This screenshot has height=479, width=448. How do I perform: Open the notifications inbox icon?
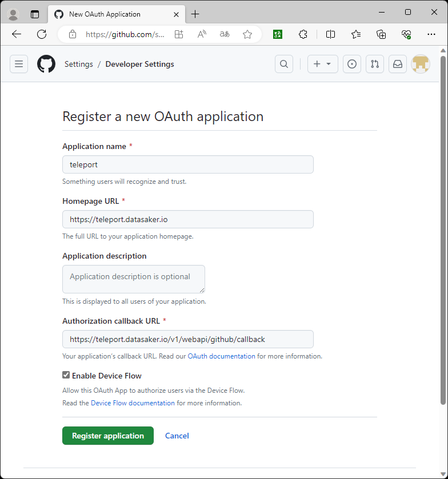pyautogui.click(x=398, y=64)
